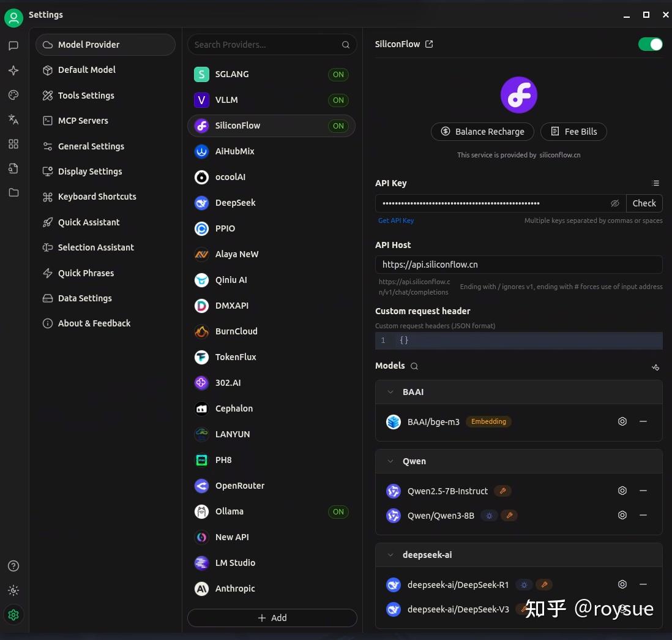The height and width of the screenshot is (640, 672).
Task: Click the custom request header JSON editor
Action: pyautogui.click(x=518, y=341)
